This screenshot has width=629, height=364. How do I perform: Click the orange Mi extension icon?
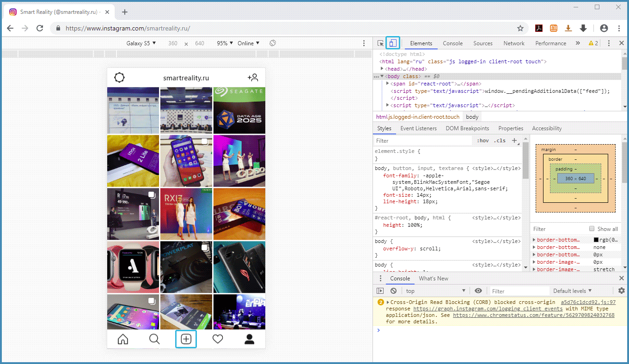pos(553,28)
